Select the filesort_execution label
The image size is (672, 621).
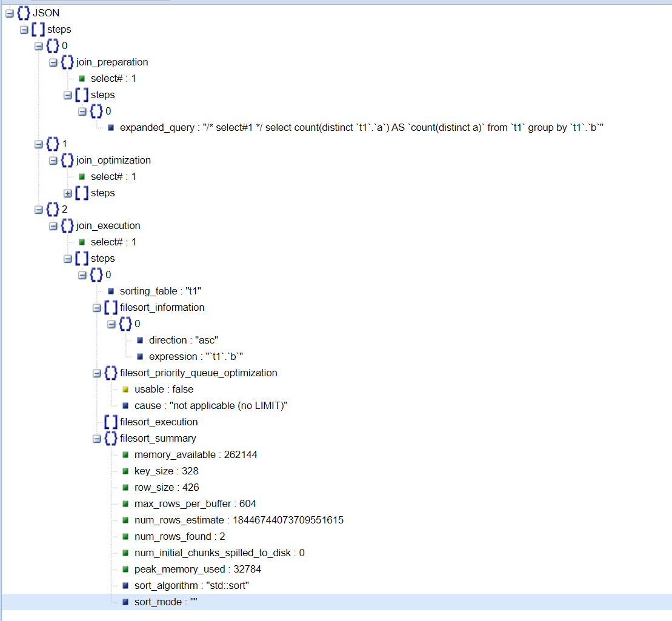click(x=159, y=422)
